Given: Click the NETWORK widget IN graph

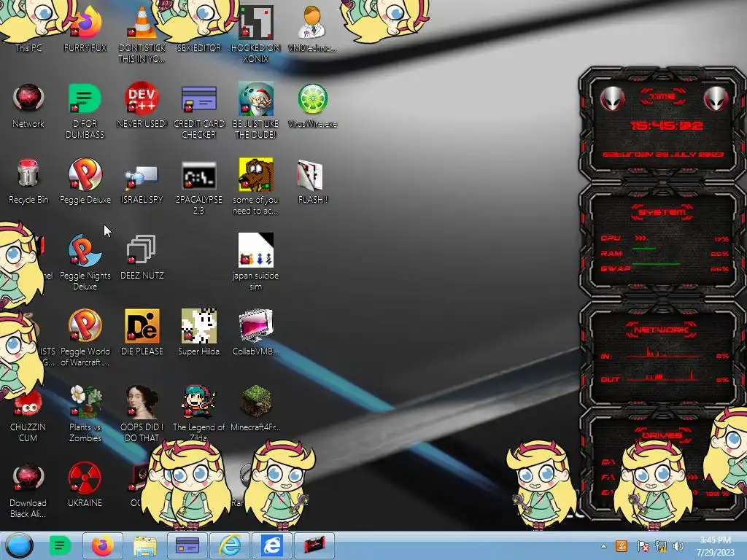Looking at the screenshot, I should click(665, 355).
